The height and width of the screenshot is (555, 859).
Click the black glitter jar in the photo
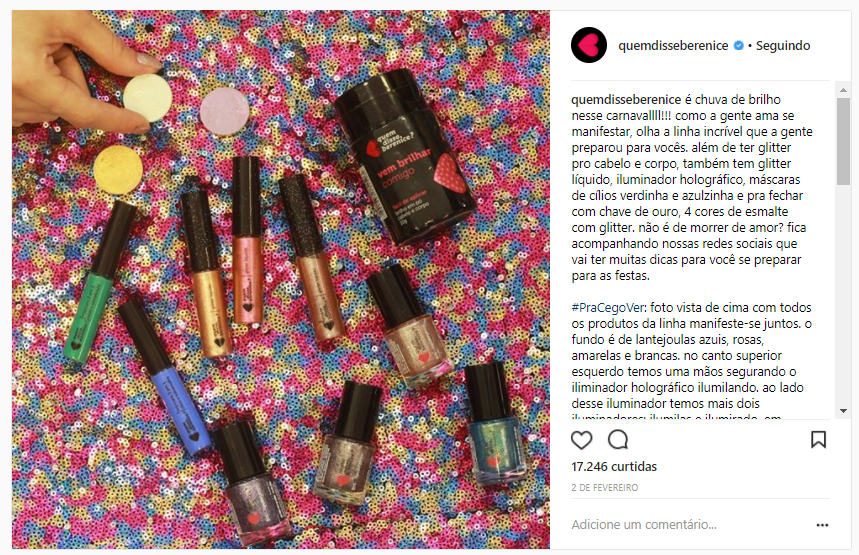point(405,156)
